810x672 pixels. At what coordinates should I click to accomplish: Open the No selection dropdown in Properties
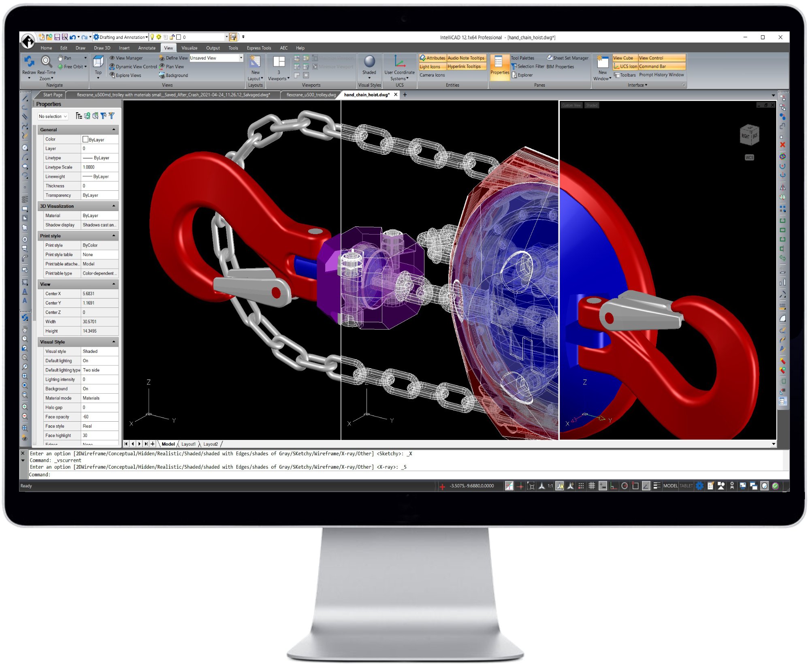52,116
